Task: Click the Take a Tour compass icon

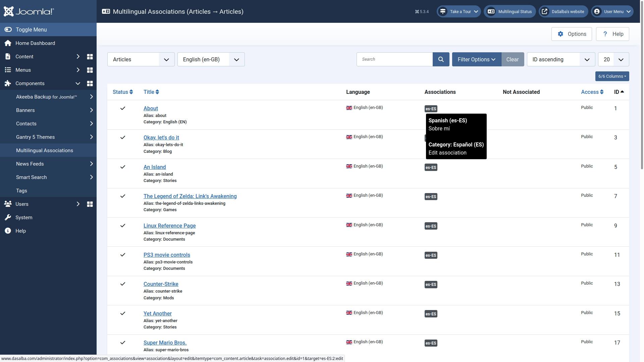Action: pos(442,11)
